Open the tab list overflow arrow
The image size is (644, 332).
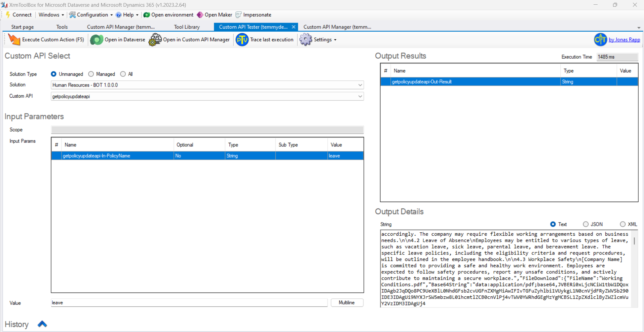639,28
